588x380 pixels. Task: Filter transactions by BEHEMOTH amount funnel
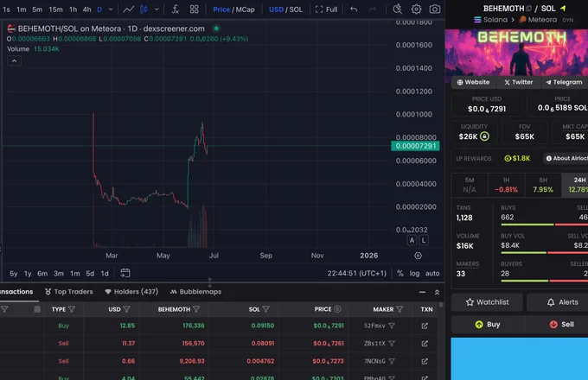click(196, 309)
